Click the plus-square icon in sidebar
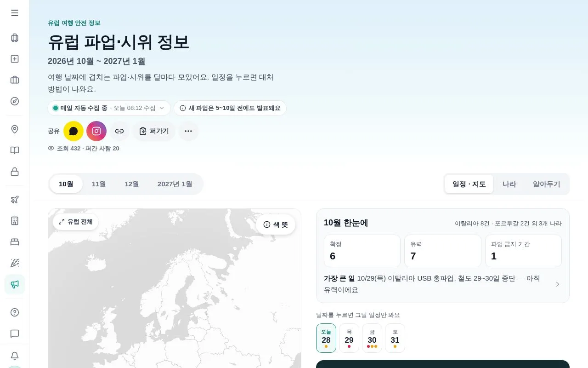 [15, 59]
